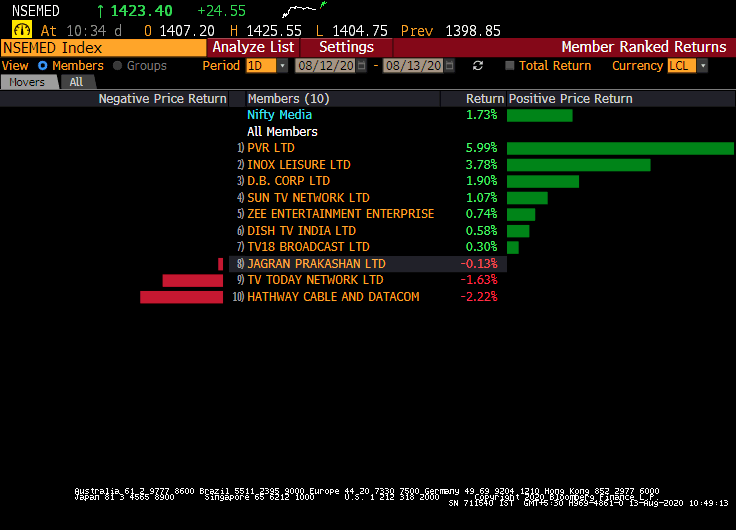Enable the Total Return checkbox

510,66
